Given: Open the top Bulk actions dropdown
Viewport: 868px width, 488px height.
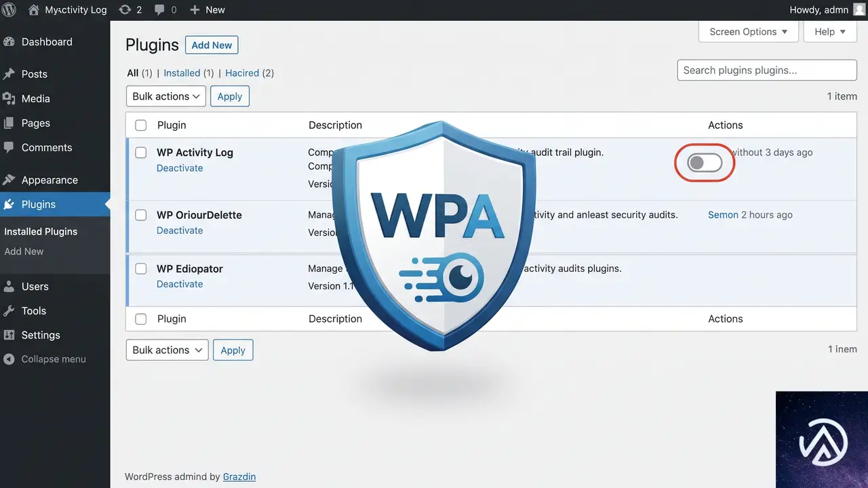Looking at the screenshot, I should pyautogui.click(x=167, y=96).
